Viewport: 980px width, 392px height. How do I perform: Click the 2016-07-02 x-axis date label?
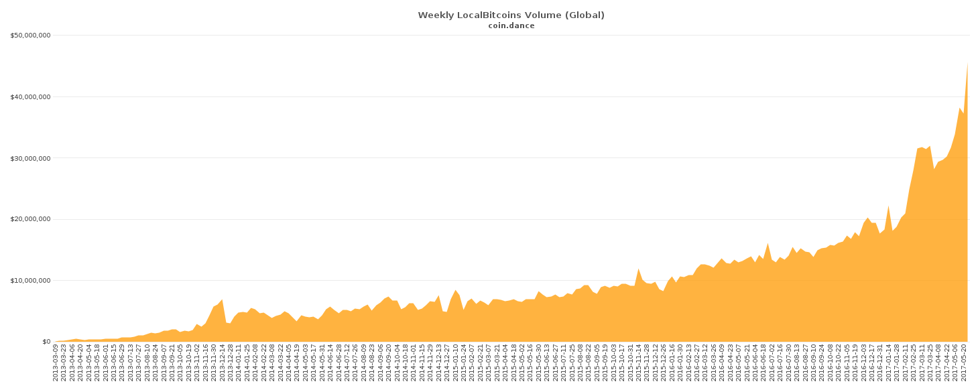point(772,363)
